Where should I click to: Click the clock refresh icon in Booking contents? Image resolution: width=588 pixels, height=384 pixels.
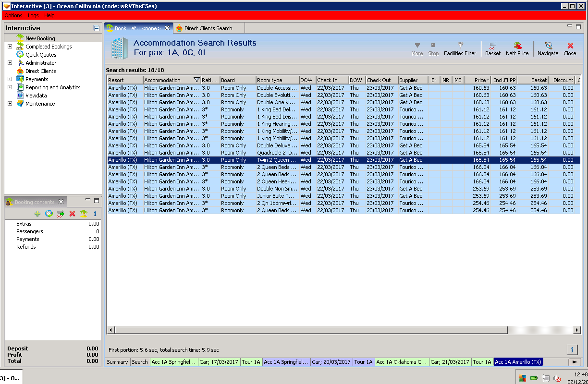click(49, 214)
